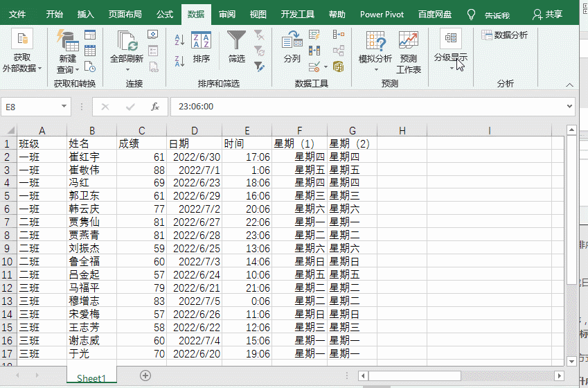This screenshot has height=388, width=588.
Task: Switch to 百度网盘 tab
Action: pos(435,15)
